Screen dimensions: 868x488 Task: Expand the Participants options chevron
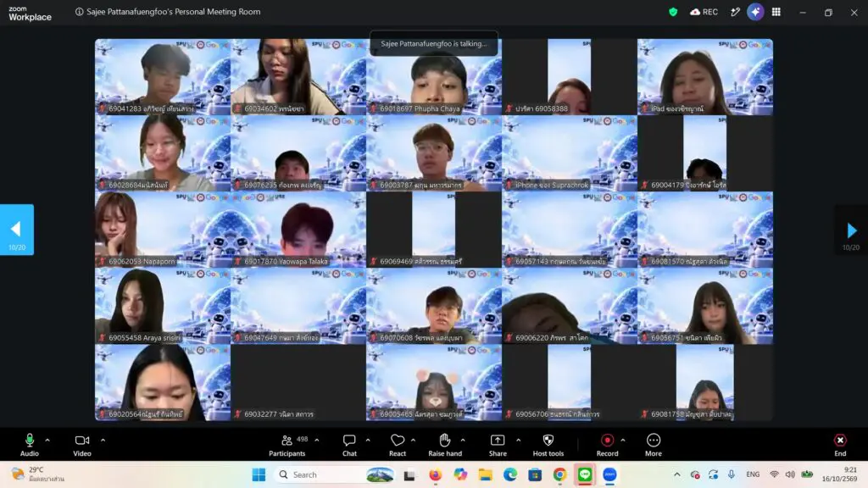[x=317, y=441]
